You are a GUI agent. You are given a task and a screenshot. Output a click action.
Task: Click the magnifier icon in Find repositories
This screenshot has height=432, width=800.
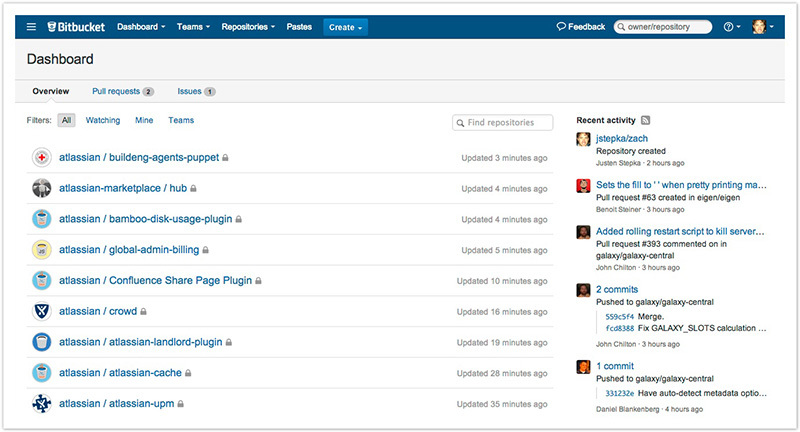pos(460,123)
